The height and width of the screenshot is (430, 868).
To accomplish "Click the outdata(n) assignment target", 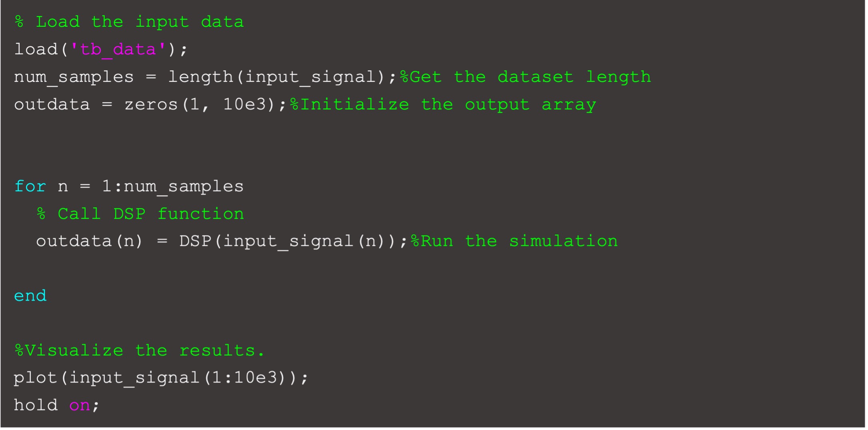I will coord(89,242).
